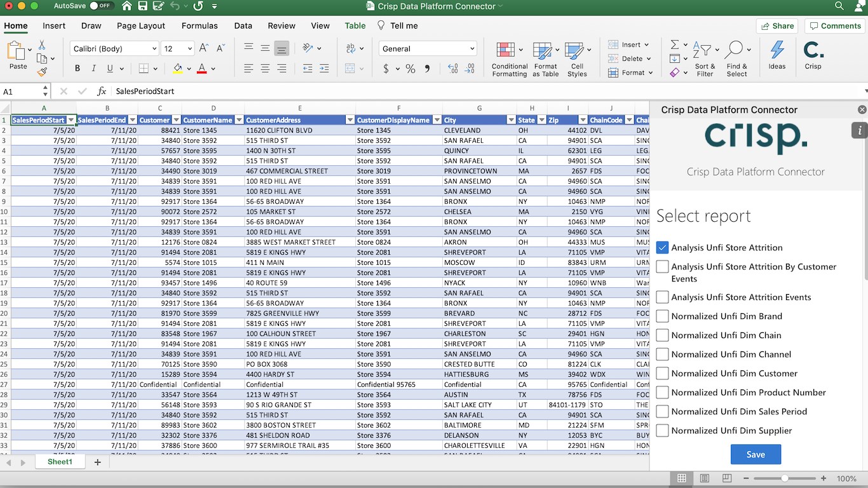
Task: Apply italic formatting
Action: click(x=94, y=69)
